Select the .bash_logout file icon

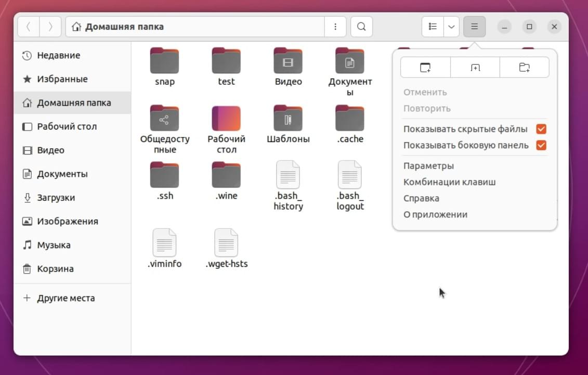click(350, 175)
